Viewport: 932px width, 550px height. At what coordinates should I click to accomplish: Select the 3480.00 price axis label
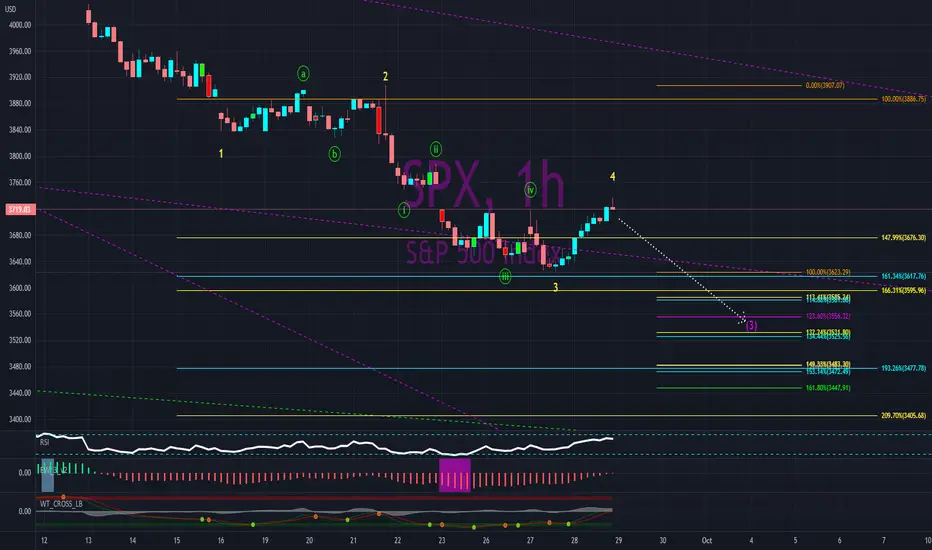[20, 367]
